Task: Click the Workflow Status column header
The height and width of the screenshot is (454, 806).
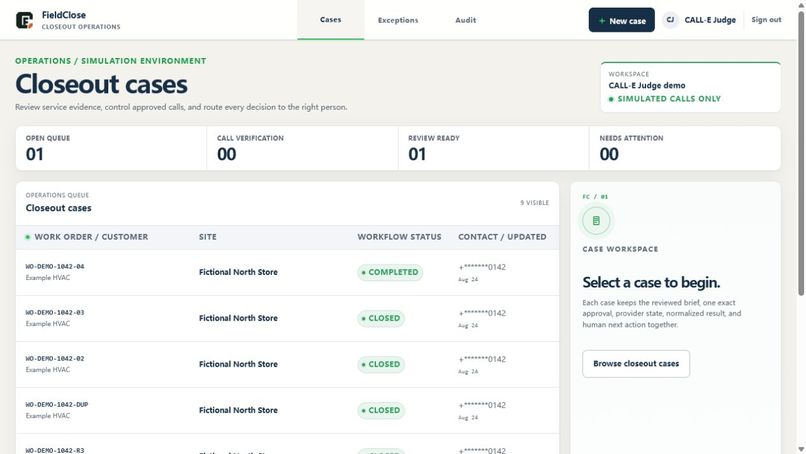Action: 399,237
